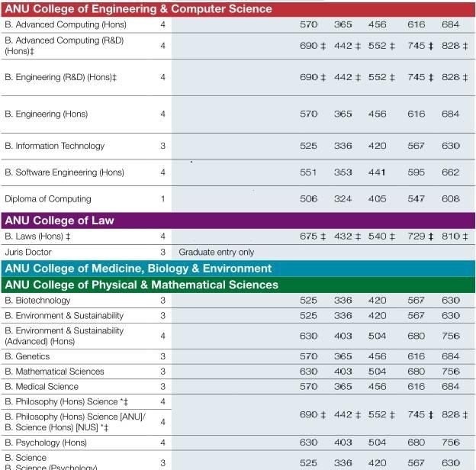Click the ANU College of Medicine, Biology & Environment header

coord(138,269)
